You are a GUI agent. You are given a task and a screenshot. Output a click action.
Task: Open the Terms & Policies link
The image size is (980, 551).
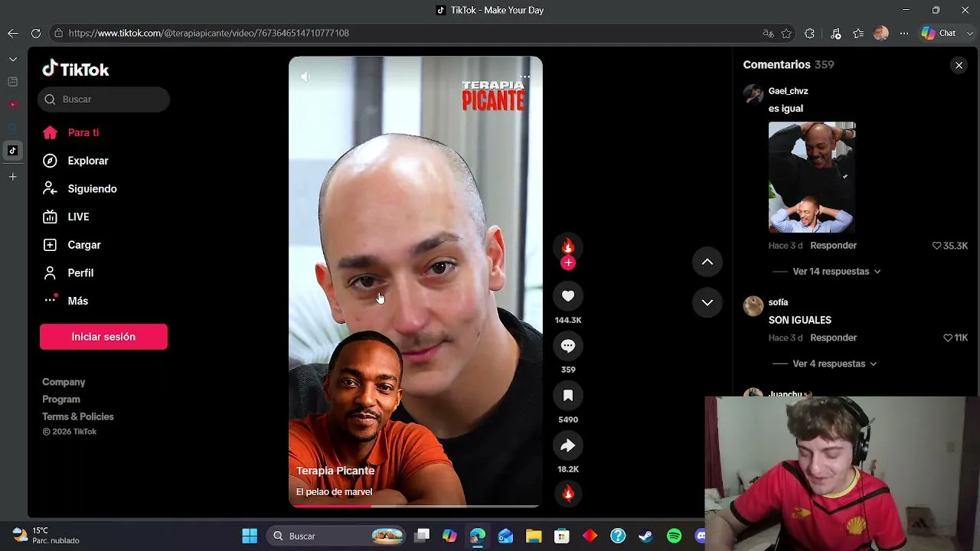[78, 416]
